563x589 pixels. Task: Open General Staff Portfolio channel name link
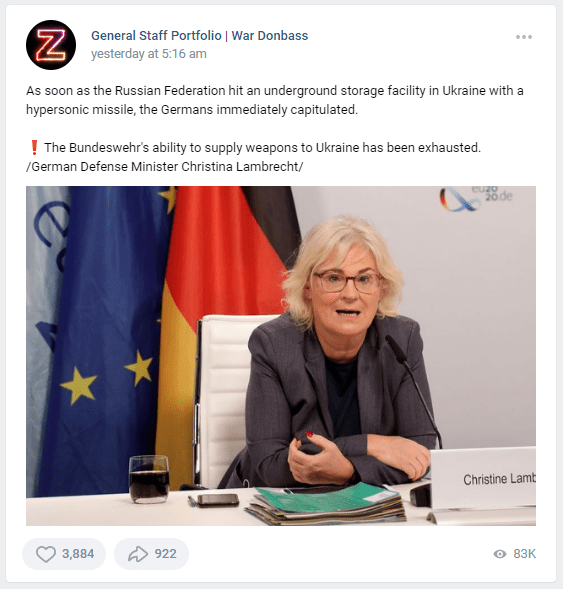(x=156, y=36)
